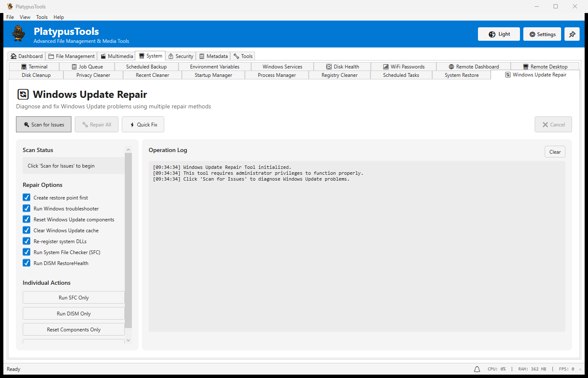Open the Remote Desktop tool
The image size is (588, 378).
545,66
